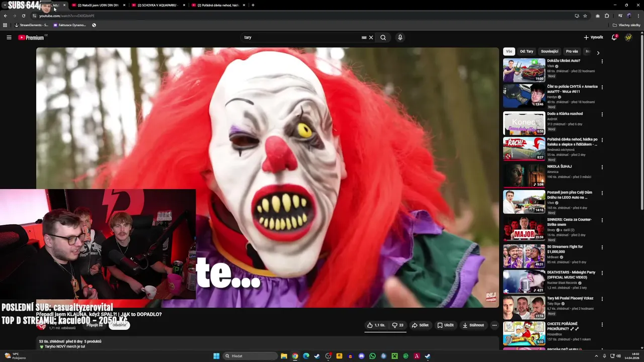Start voice search with the microphone
The width and height of the screenshot is (644, 362).
pyautogui.click(x=400, y=37)
